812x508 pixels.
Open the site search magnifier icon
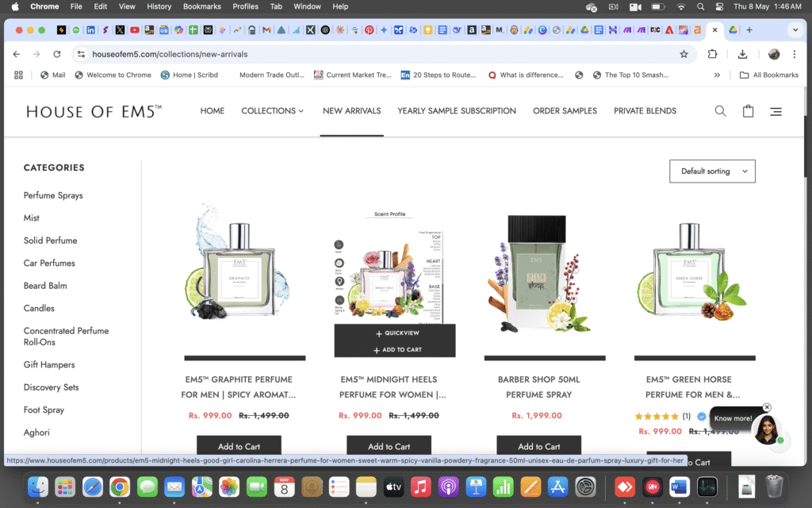tap(720, 111)
